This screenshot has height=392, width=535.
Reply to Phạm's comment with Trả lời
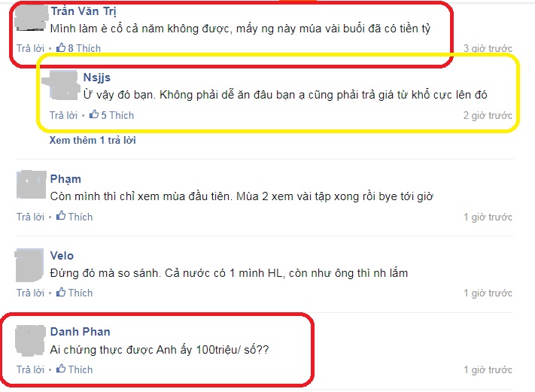[30, 217]
